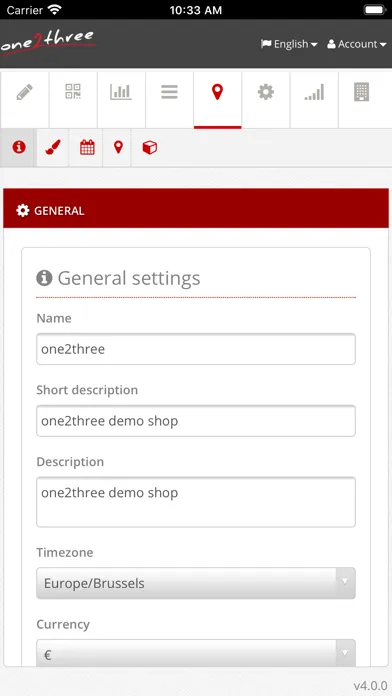
Task: Click the Short description input field
Action: pyautogui.click(x=196, y=421)
